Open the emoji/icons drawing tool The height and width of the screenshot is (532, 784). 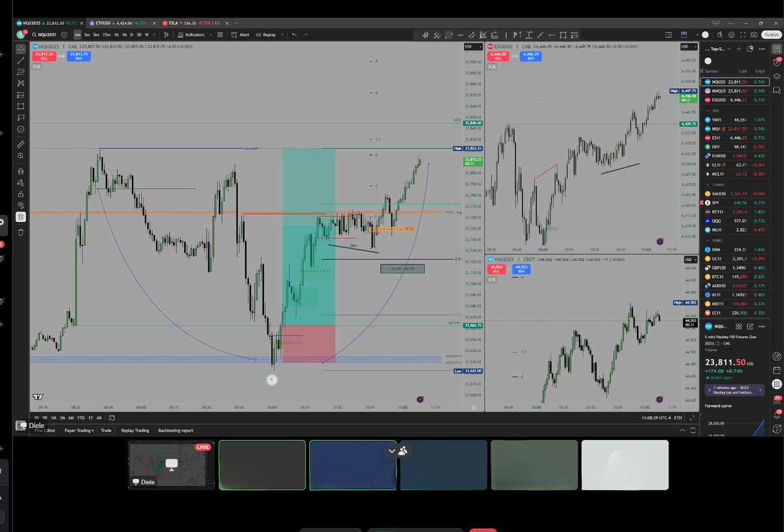(21, 129)
